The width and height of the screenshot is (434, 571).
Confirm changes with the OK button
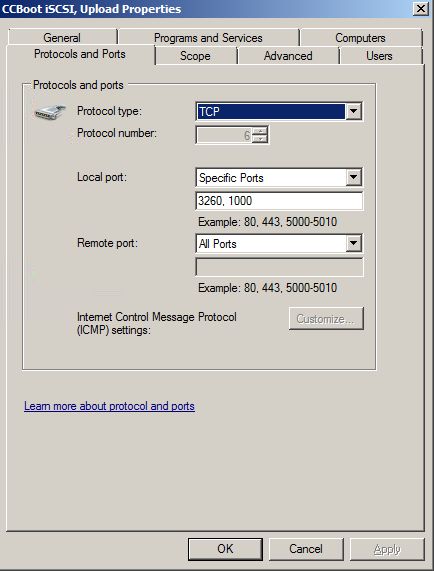tap(225, 549)
